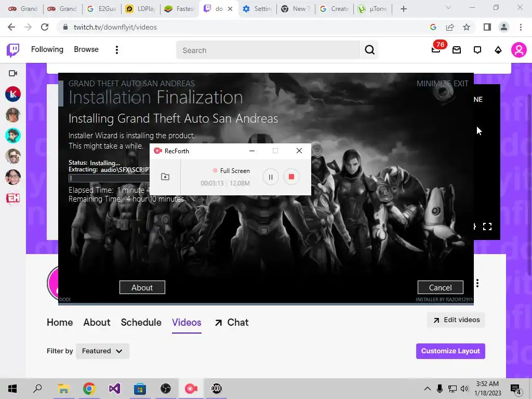Open the chat bubble icon in the Twitch header
Viewport: 532px width, 399px height.
coord(477,50)
